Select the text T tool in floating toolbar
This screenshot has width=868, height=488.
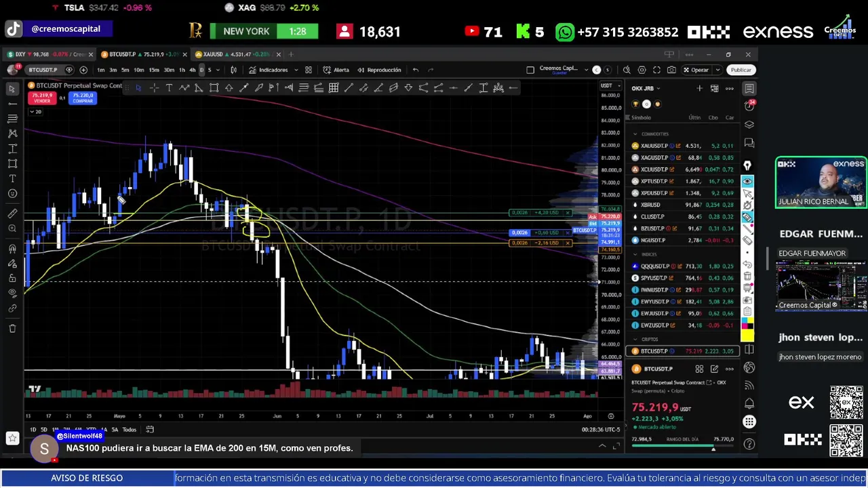(x=169, y=87)
